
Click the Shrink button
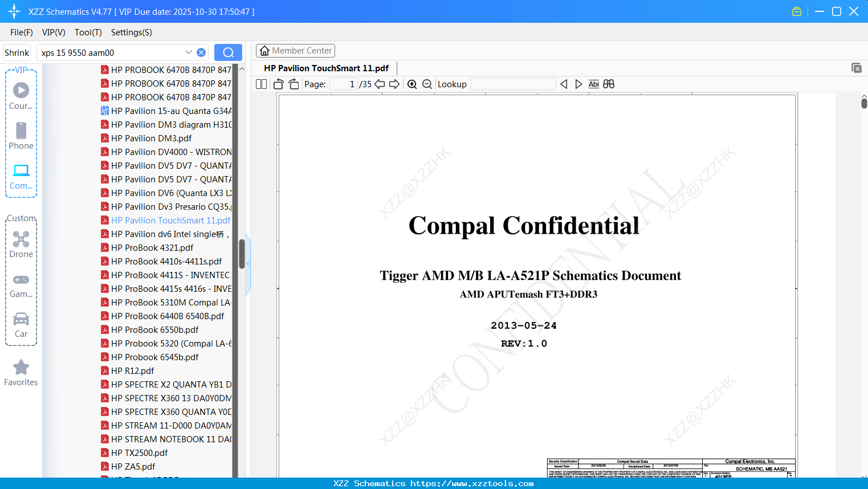point(17,52)
